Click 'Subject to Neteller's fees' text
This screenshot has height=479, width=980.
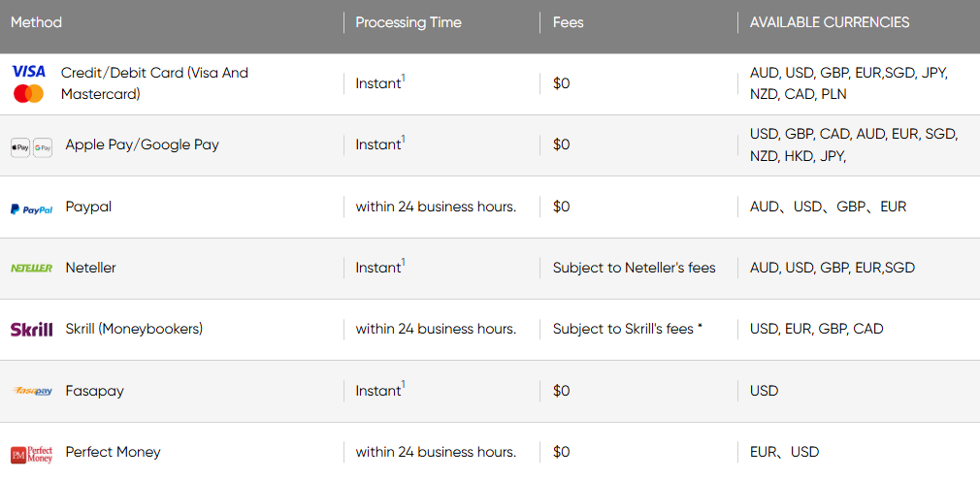(634, 268)
